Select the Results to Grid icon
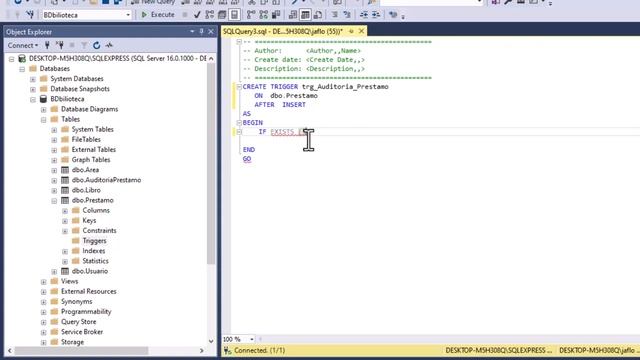This screenshot has width=640, height=360. click(x=305, y=15)
